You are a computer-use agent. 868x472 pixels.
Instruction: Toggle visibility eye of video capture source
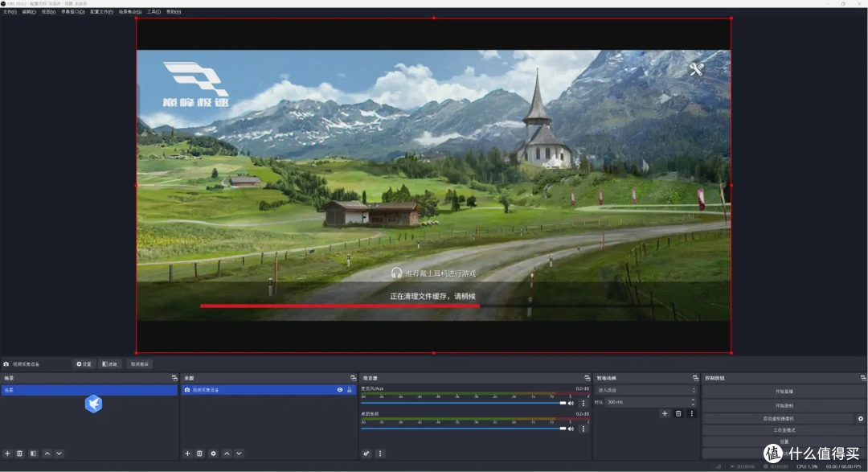pyautogui.click(x=340, y=390)
